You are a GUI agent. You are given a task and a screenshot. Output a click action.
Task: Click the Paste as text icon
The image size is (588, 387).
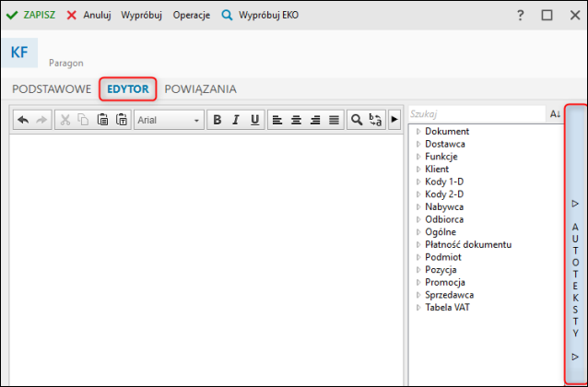pos(122,120)
